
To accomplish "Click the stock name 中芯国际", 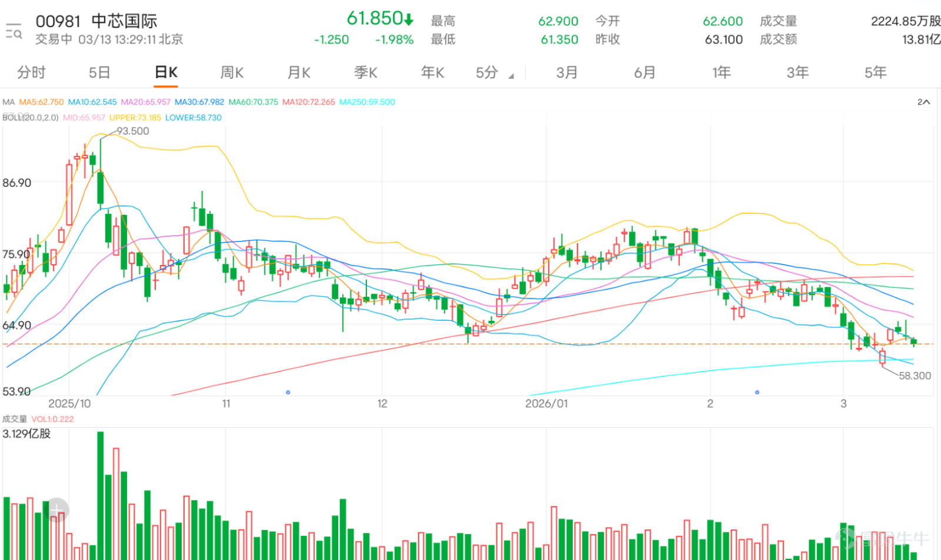I will (124, 21).
